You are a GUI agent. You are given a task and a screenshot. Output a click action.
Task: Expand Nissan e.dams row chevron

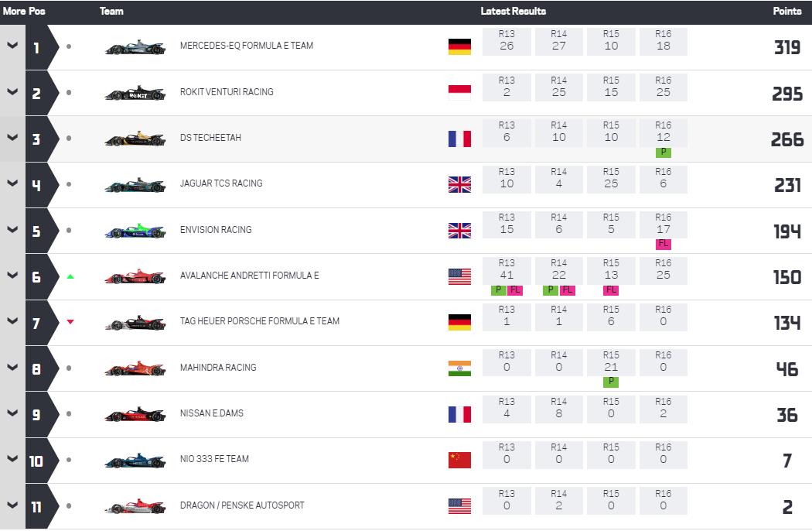(12, 413)
